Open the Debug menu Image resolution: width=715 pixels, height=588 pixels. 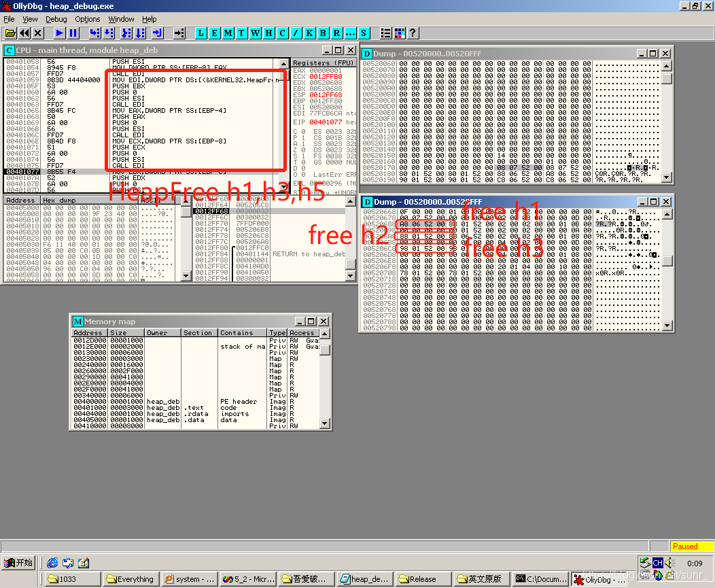click(x=56, y=19)
